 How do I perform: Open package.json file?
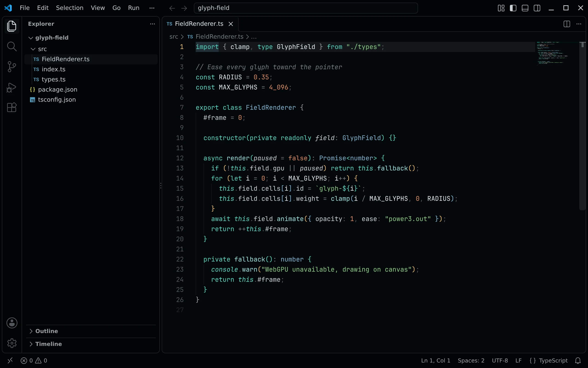[x=91, y=89]
